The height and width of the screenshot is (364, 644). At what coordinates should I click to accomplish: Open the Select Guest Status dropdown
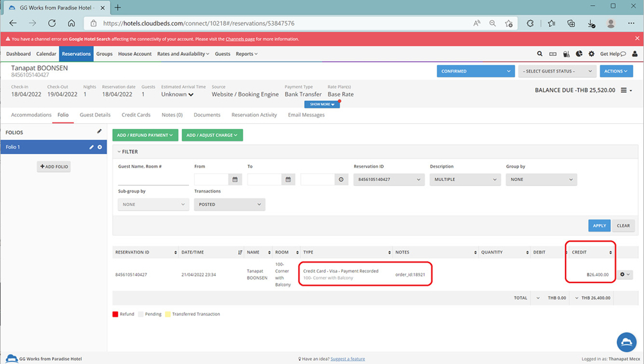(x=556, y=71)
